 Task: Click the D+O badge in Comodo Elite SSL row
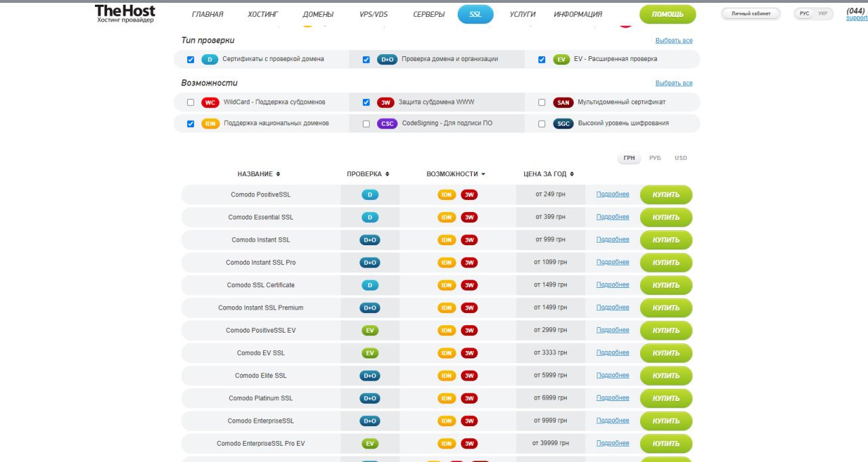pyautogui.click(x=370, y=376)
